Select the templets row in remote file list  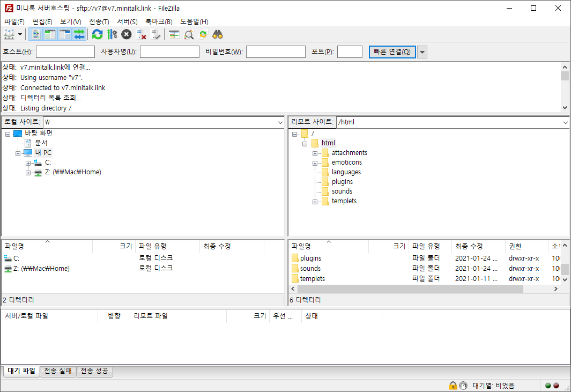[425, 279]
